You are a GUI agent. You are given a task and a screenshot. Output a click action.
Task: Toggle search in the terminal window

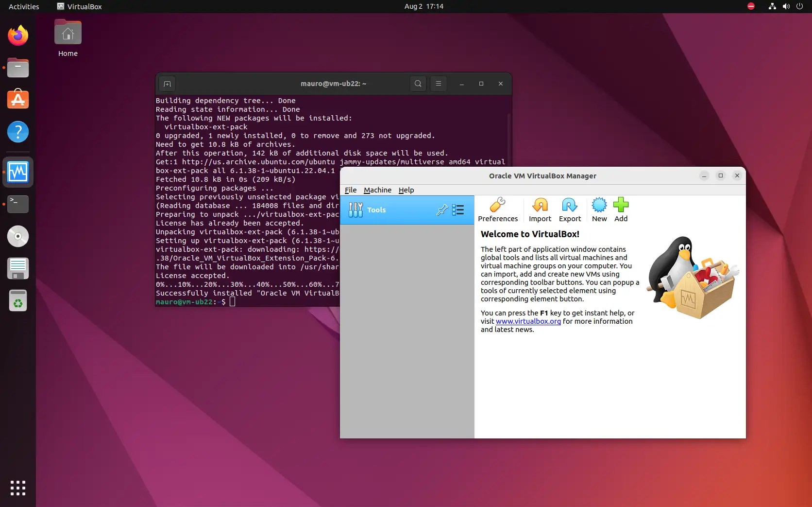pos(418,84)
